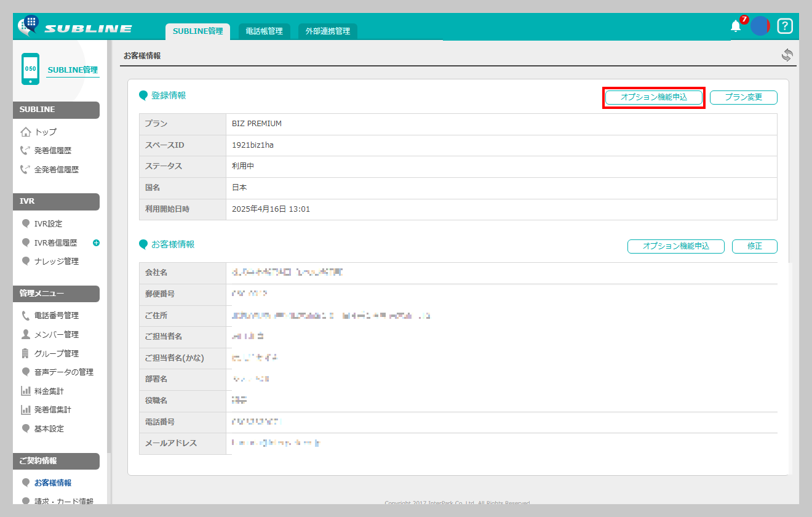The width and height of the screenshot is (812, 517).
Task: Click オプション機能申込 in the お客様情報 section
Action: [676, 246]
